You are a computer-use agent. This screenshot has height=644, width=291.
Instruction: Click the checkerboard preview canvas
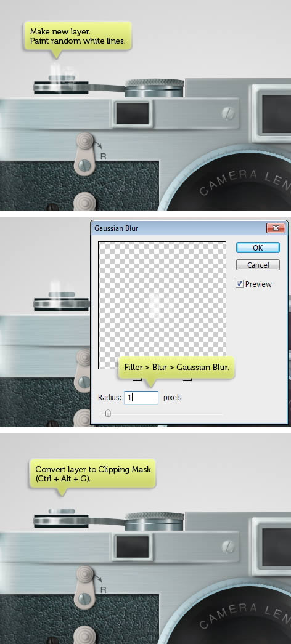coord(162,305)
